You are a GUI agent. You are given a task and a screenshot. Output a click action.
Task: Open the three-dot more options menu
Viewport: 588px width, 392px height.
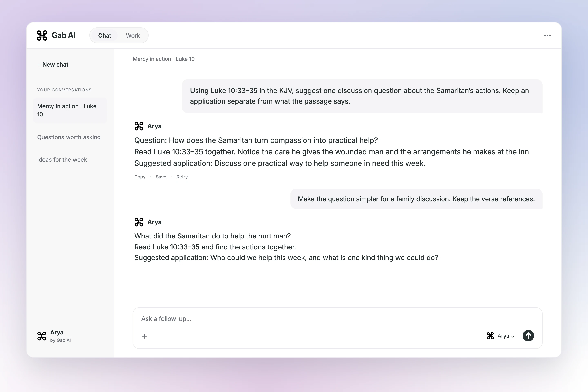(547, 36)
